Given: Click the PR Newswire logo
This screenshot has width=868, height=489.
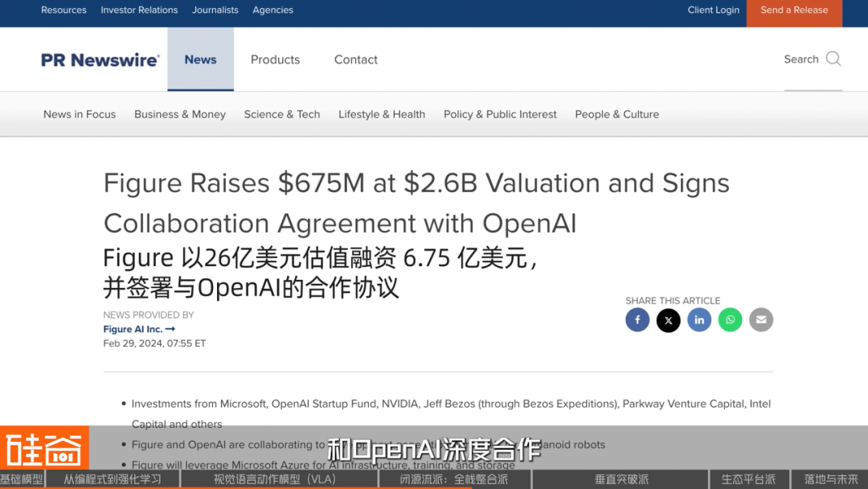Looking at the screenshot, I should [x=100, y=60].
